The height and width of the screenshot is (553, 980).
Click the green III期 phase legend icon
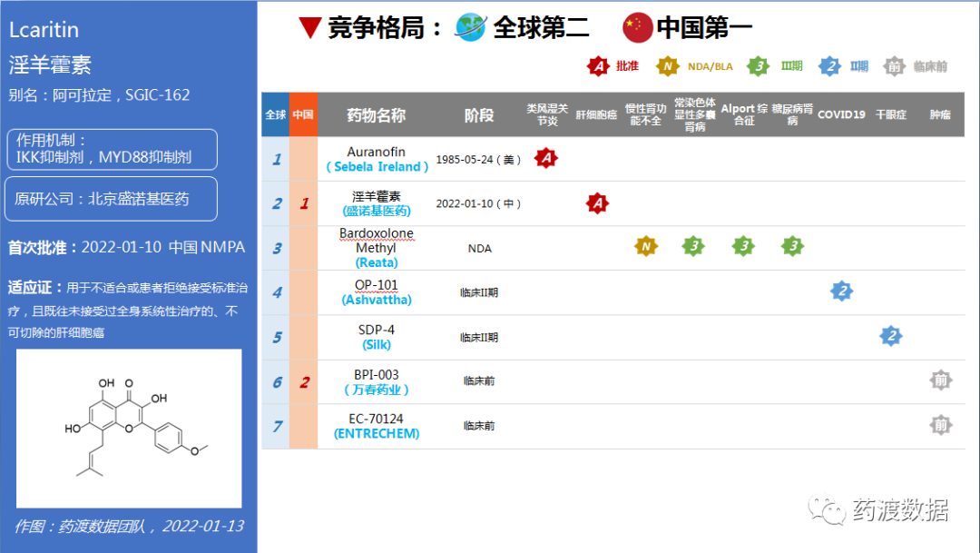pyautogui.click(x=758, y=66)
